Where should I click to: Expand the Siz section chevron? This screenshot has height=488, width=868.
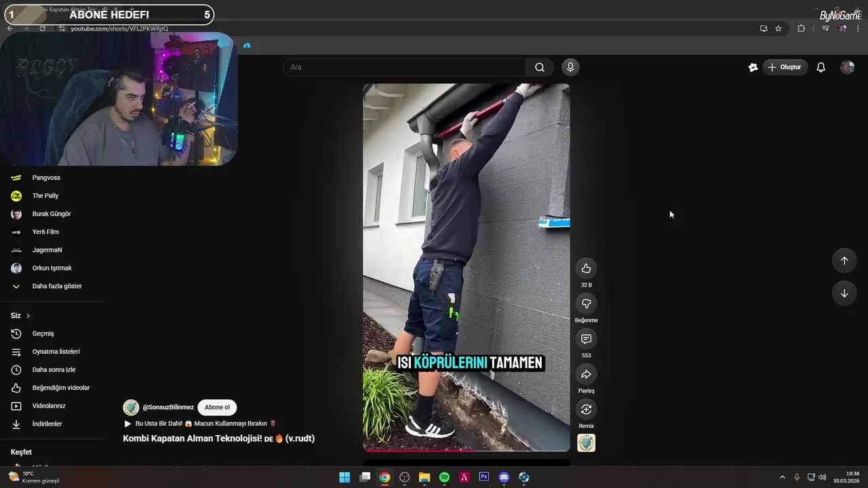(x=28, y=316)
